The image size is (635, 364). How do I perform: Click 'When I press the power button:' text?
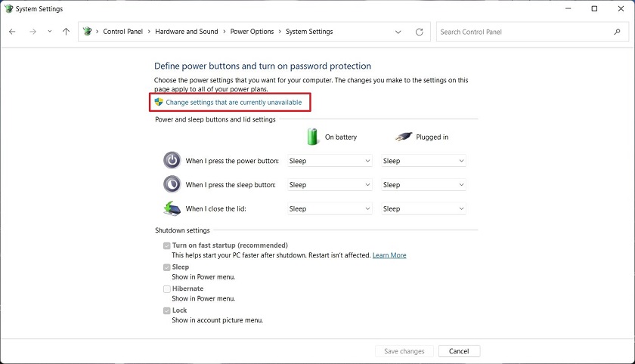click(232, 161)
